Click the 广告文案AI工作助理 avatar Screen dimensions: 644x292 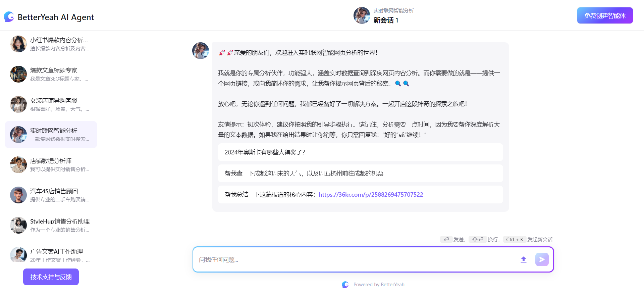point(18,255)
